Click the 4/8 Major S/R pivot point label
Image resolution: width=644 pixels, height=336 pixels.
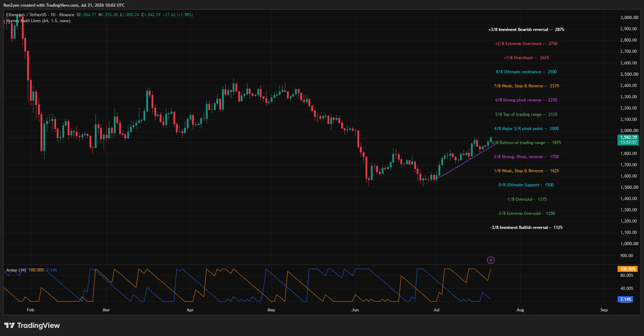[526, 129]
